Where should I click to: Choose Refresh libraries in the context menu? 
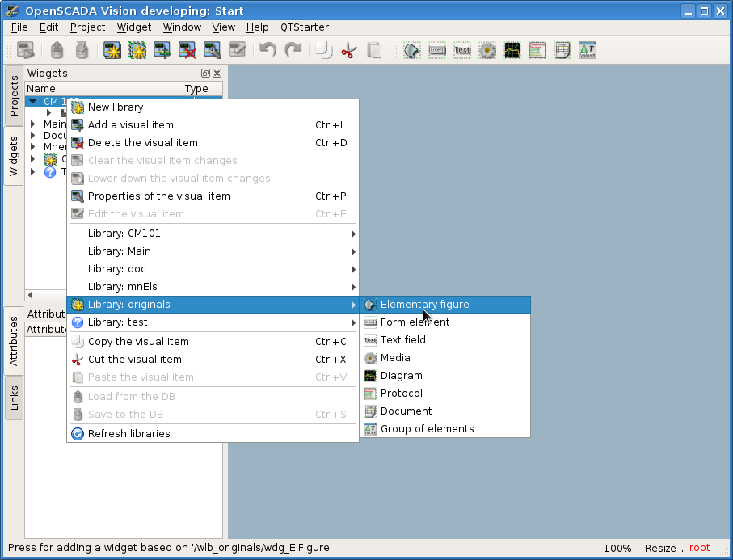[213, 433]
